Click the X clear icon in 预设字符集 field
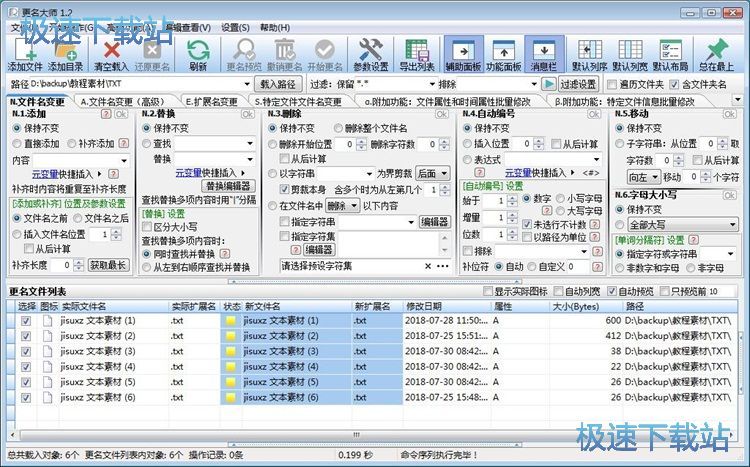Viewport: 750px width, 467px height. point(428,266)
